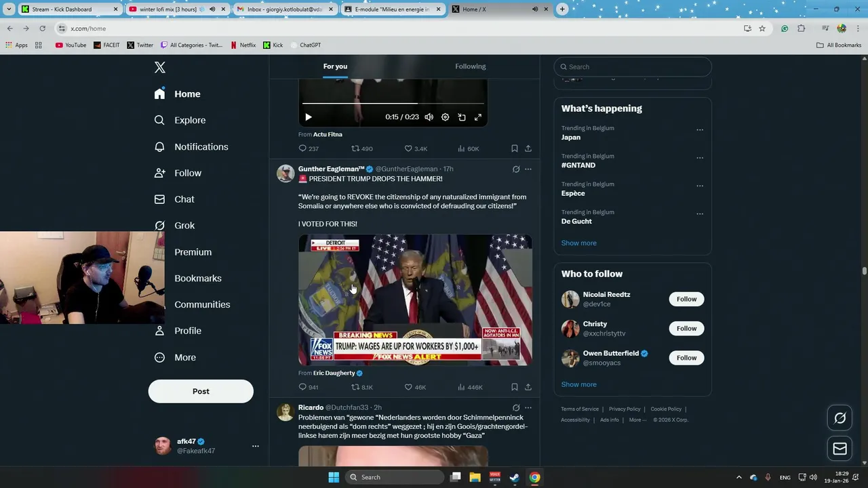Reload the page
The width and height of the screenshot is (868, 488).
tap(42, 28)
